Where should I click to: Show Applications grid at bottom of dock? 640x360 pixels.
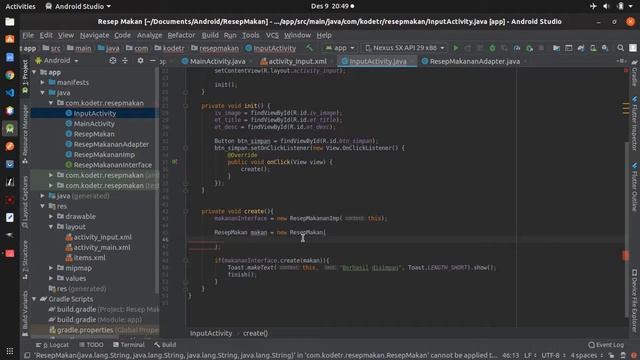10,351
